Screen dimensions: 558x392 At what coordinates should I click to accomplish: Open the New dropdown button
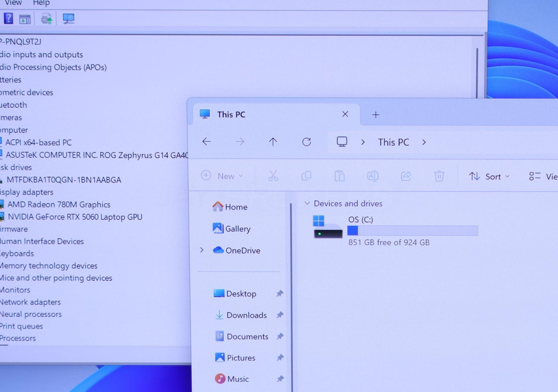coord(222,176)
